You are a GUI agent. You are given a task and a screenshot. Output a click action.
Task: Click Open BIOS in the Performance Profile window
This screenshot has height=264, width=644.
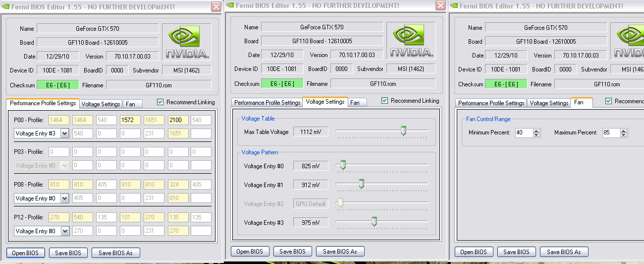click(x=26, y=253)
